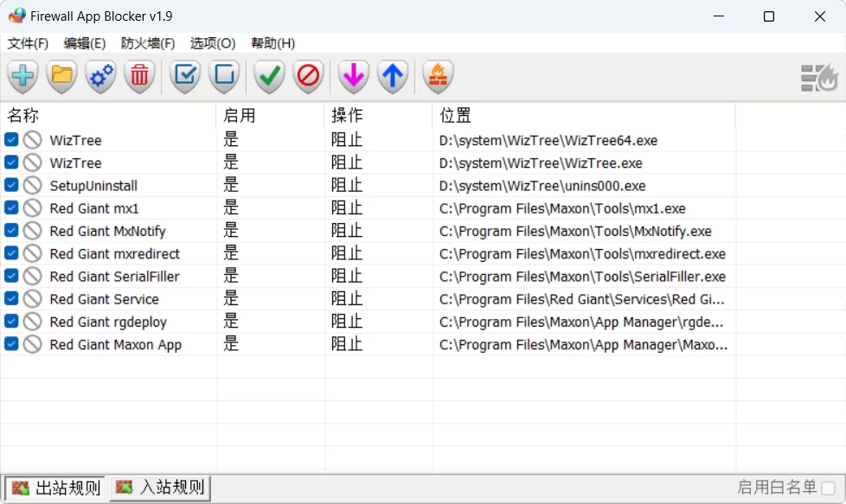Image resolution: width=846 pixels, height=504 pixels.
Task: Click the blue up arrow icon
Action: pyautogui.click(x=392, y=76)
